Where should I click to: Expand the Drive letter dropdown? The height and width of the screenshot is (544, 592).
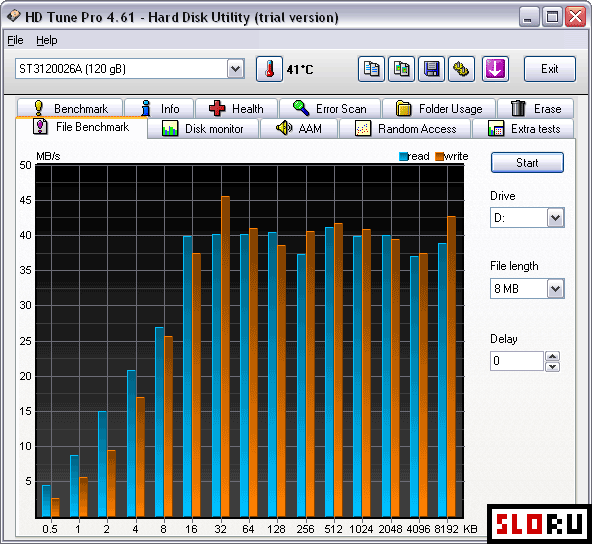pos(555,218)
